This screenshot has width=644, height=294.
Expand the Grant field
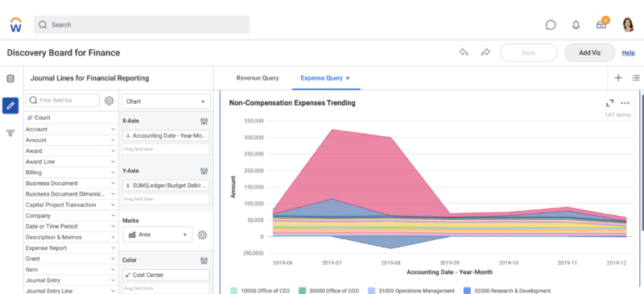[x=113, y=259]
